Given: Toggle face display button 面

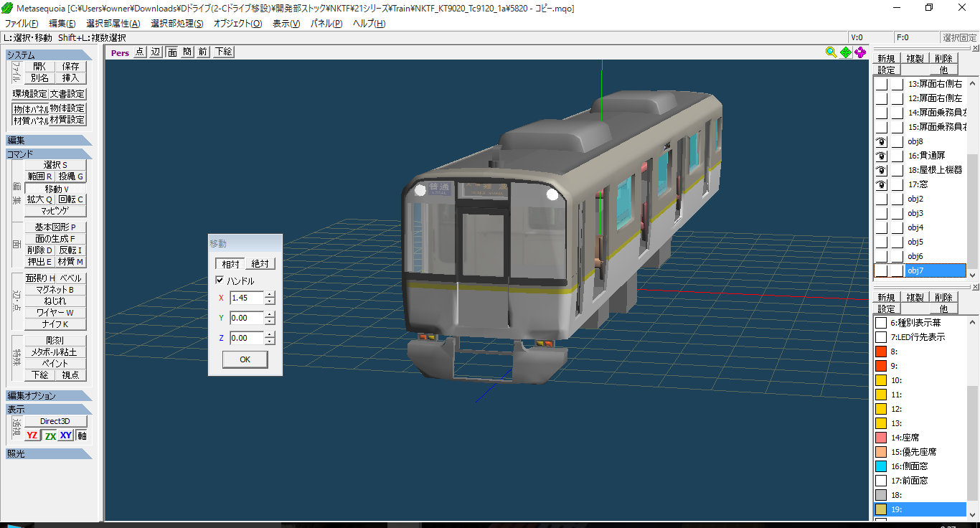Looking at the screenshot, I should [x=172, y=52].
